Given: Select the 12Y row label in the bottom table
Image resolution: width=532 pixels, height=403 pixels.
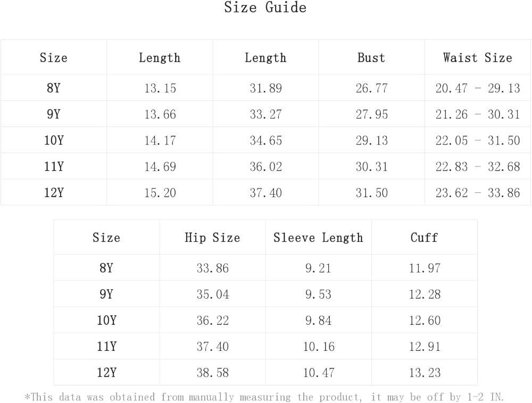Looking at the screenshot, I should click(x=106, y=373).
